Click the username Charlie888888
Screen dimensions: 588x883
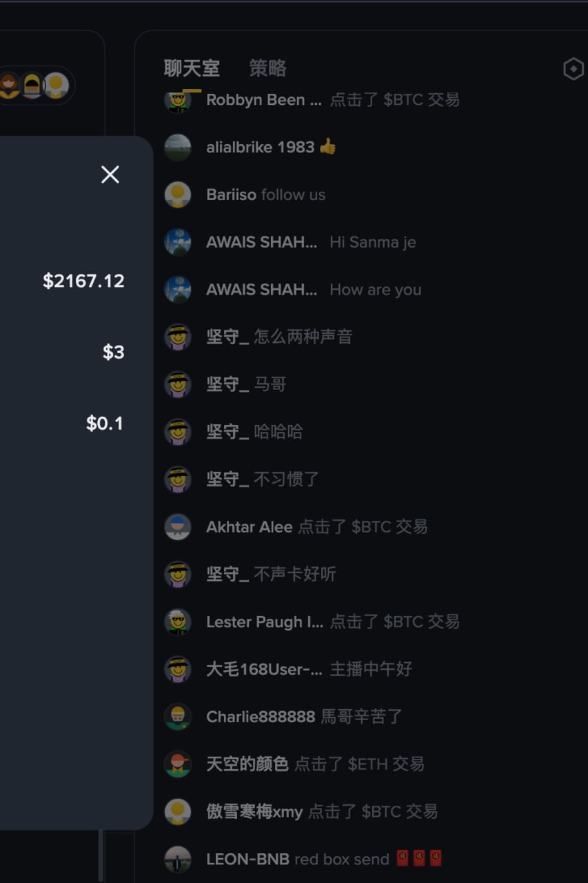(x=261, y=717)
